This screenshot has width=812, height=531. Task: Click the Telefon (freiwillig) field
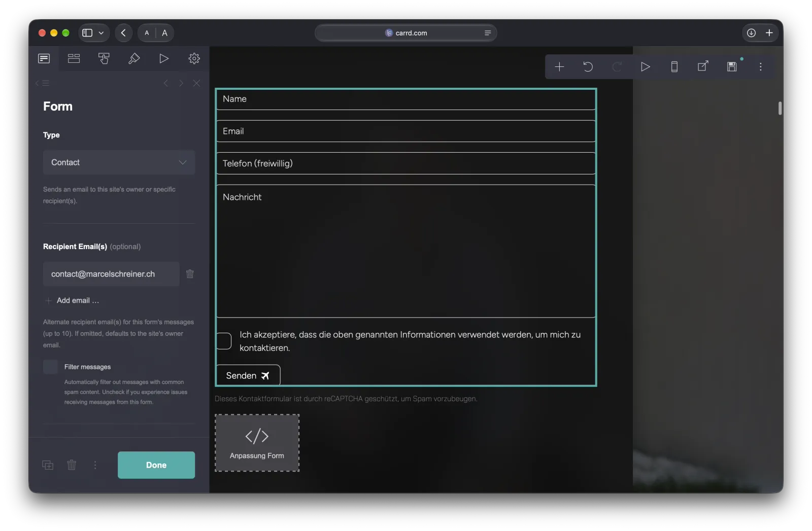(405, 163)
